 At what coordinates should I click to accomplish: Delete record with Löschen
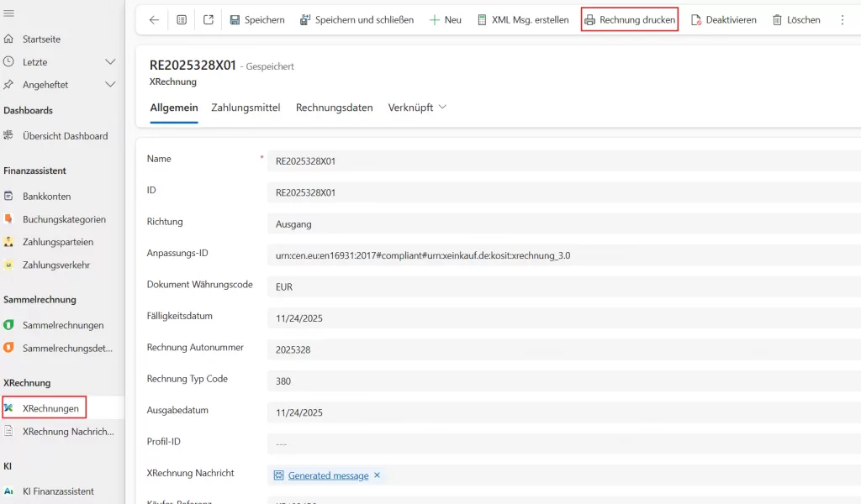(796, 20)
